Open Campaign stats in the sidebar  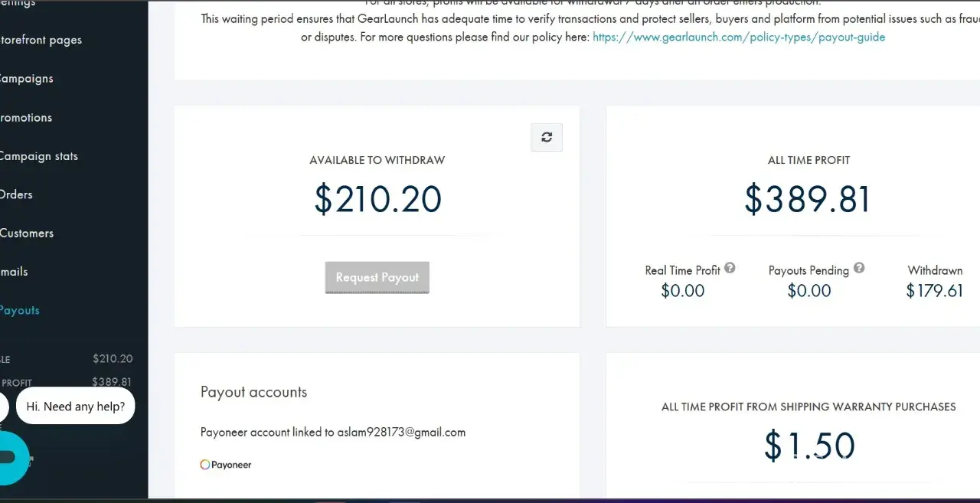click(38, 156)
